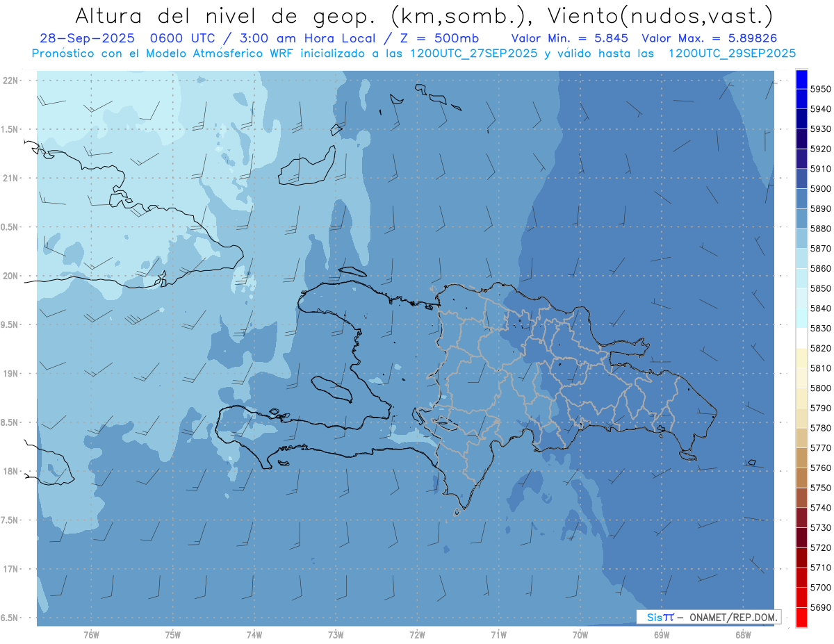This screenshot has width=834, height=644.
Task: Click the '70W' longitude label
Action: (580, 635)
